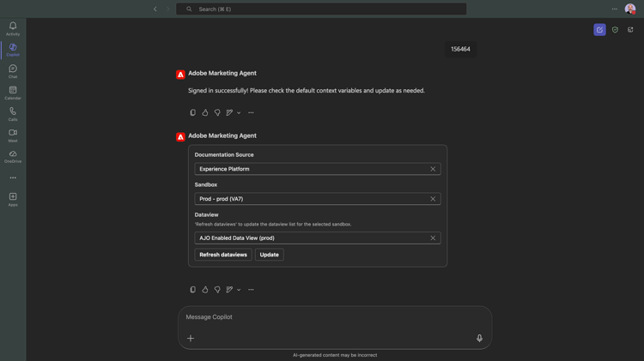Viewport: 644px width, 361px height.
Task: Click the Update button
Action: 270,255
